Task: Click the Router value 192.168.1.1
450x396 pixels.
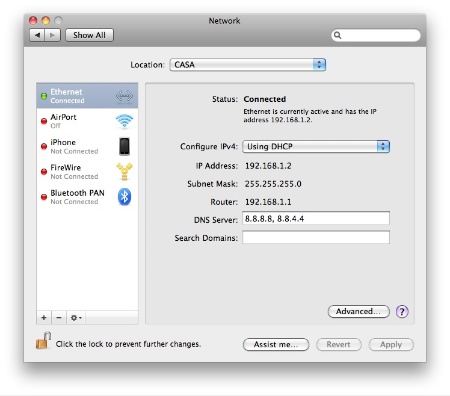Action: [x=268, y=202]
